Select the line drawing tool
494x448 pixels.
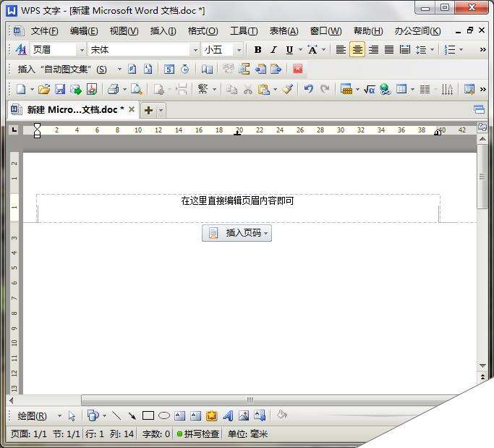coord(116,416)
